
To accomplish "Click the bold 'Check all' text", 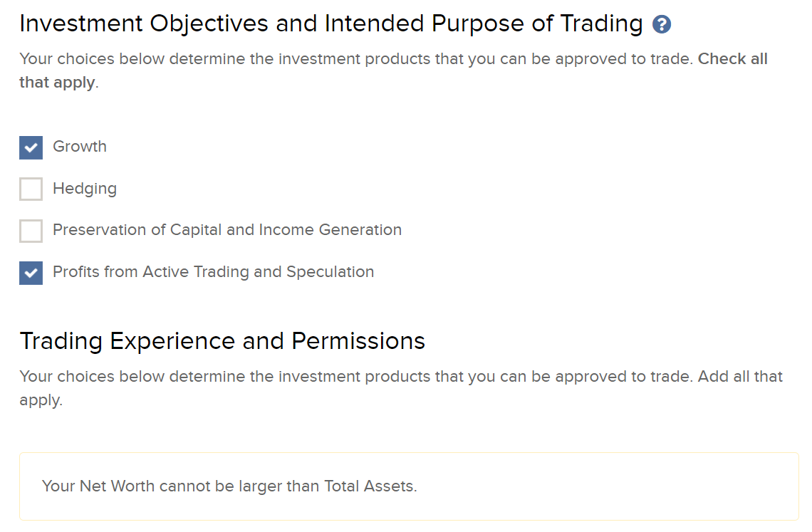I will tap(733, 59).
